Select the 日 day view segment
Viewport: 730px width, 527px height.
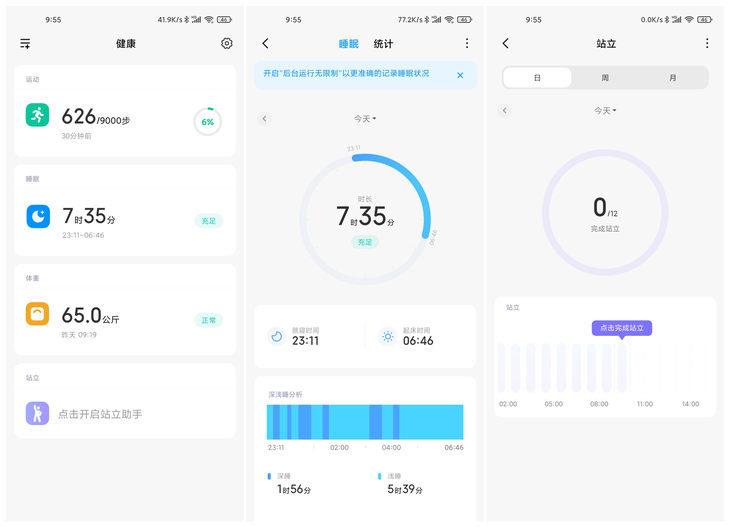pos(537,78)
